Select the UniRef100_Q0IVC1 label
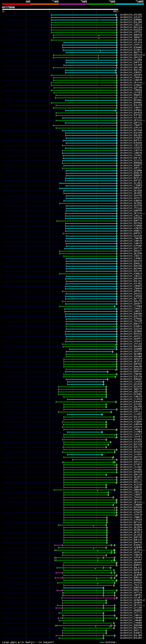The image size is (146, 644). click(x=131, y=450)
